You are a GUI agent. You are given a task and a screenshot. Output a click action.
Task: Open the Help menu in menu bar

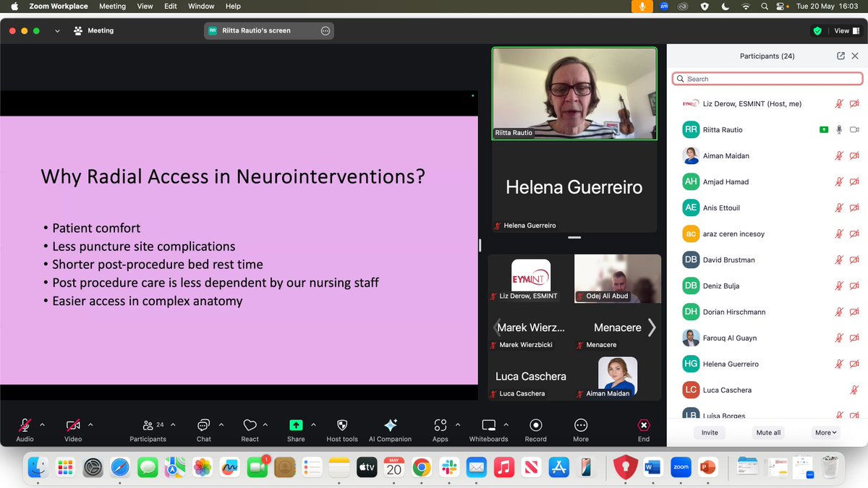pyautogui.click(x=233, y=6)
